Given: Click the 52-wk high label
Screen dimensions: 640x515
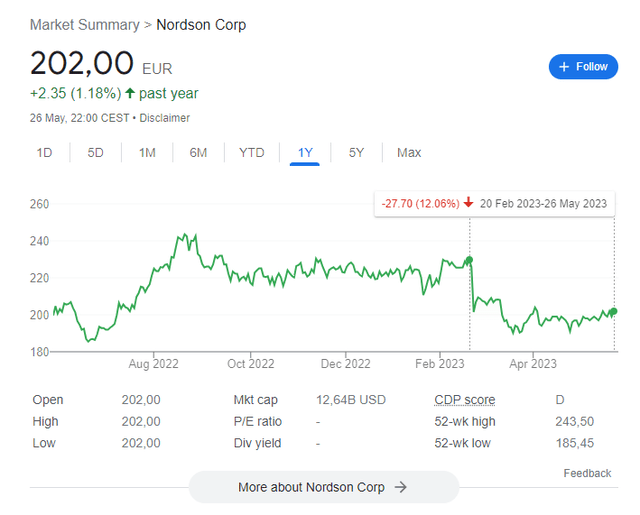Looking at the screenshot, I should [465, 422].
